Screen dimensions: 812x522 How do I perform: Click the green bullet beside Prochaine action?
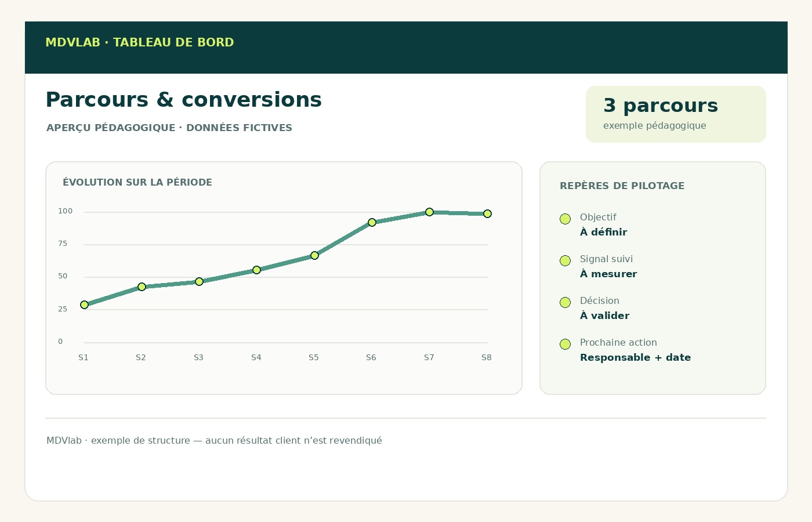(565, 344)
